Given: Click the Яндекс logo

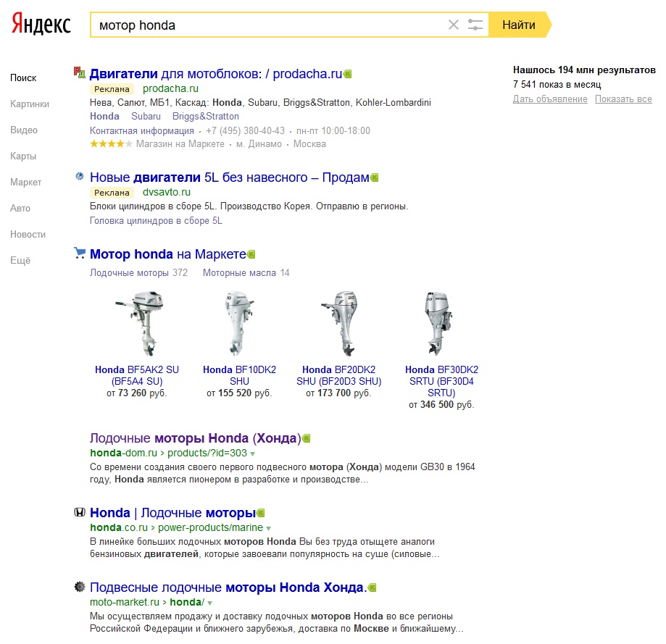Looking at the screenshot, I should coord(41,24).
